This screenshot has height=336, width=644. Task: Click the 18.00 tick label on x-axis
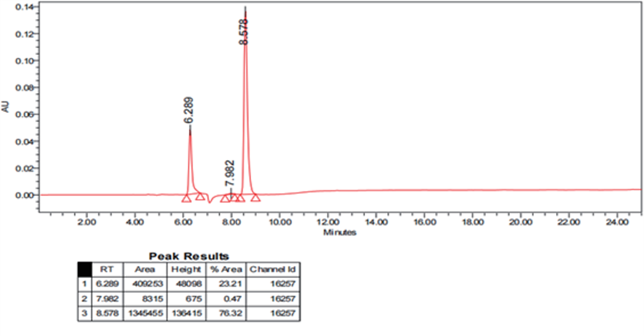coord(472,222)
